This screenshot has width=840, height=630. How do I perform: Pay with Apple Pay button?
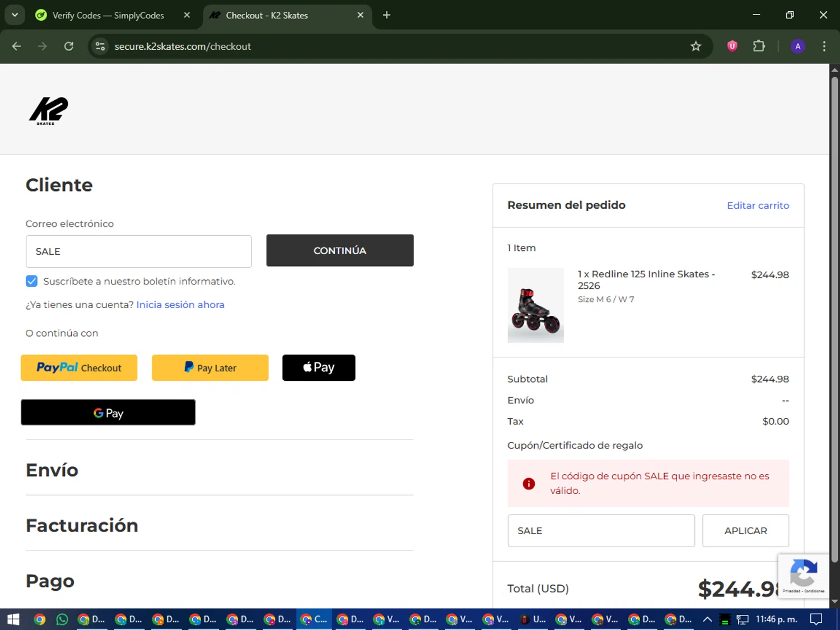[x=319, y=368]
